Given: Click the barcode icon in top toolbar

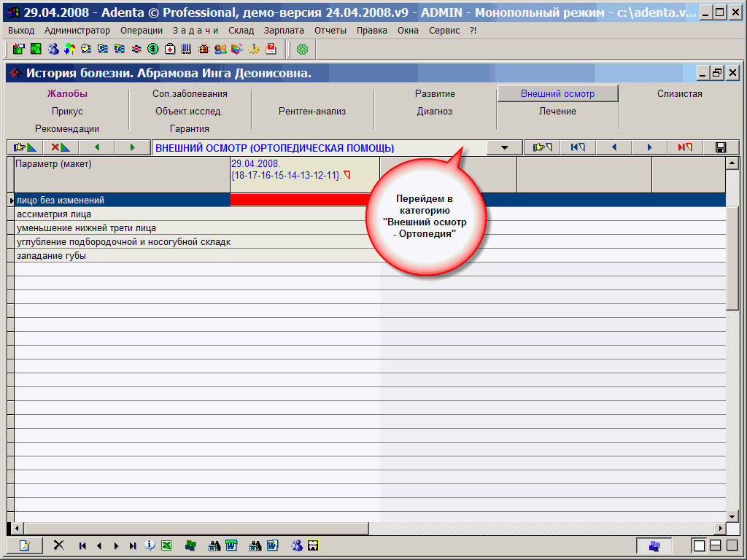Looking at the screenshot, I should (x=187, y=49).
